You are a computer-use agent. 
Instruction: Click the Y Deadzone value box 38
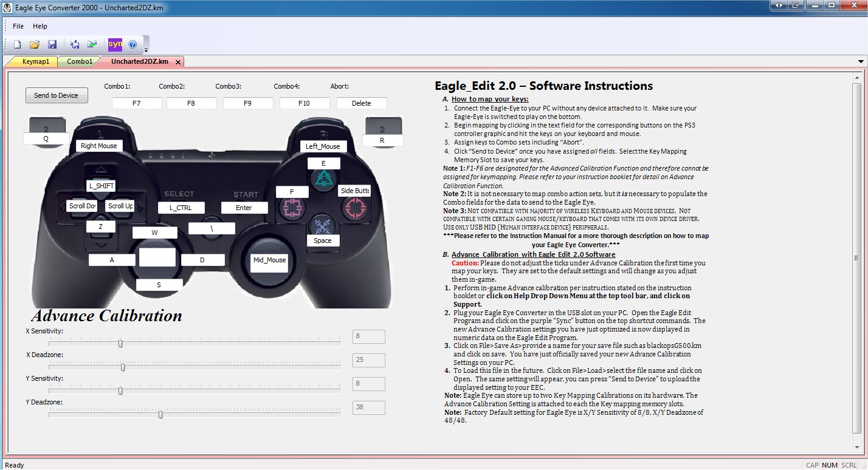click(x=369, y=407)
